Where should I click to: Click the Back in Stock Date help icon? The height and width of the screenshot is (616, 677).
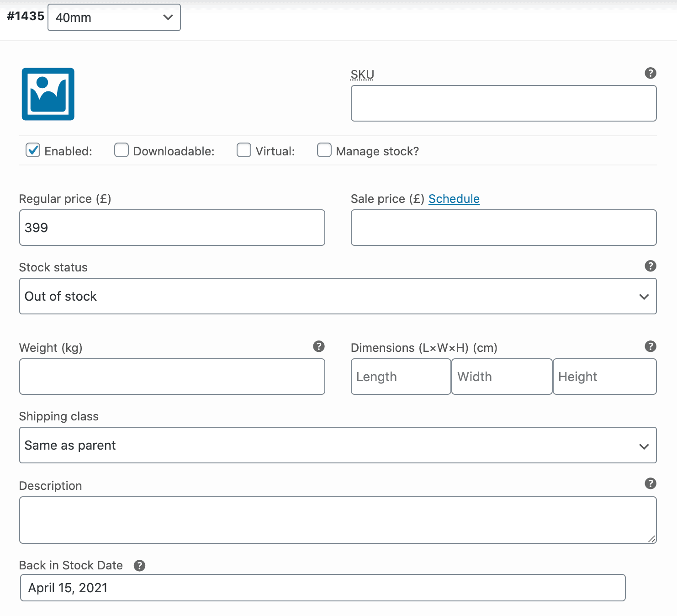[140, 565]
